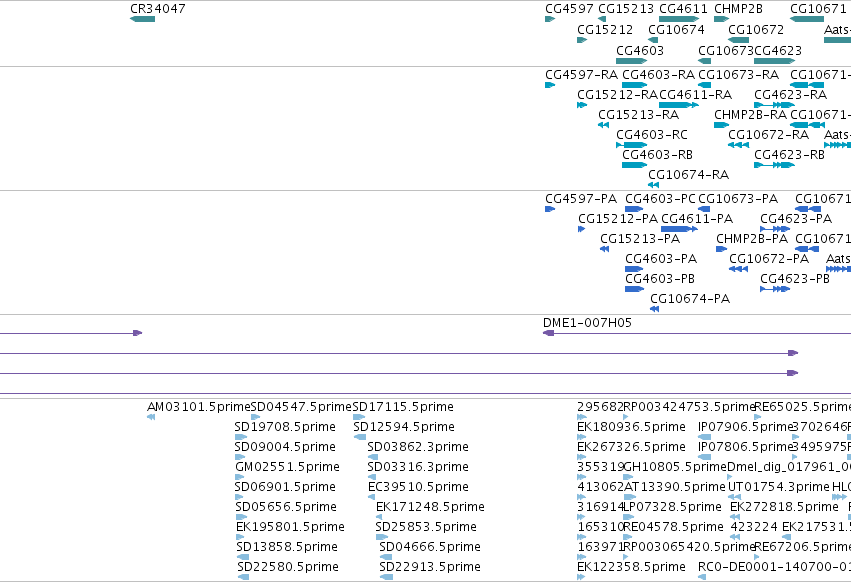The height and width of the screenshot is (582, 851).
Task: Click the CG4597-RA transcript label
Action: click(x=581, y=74)
